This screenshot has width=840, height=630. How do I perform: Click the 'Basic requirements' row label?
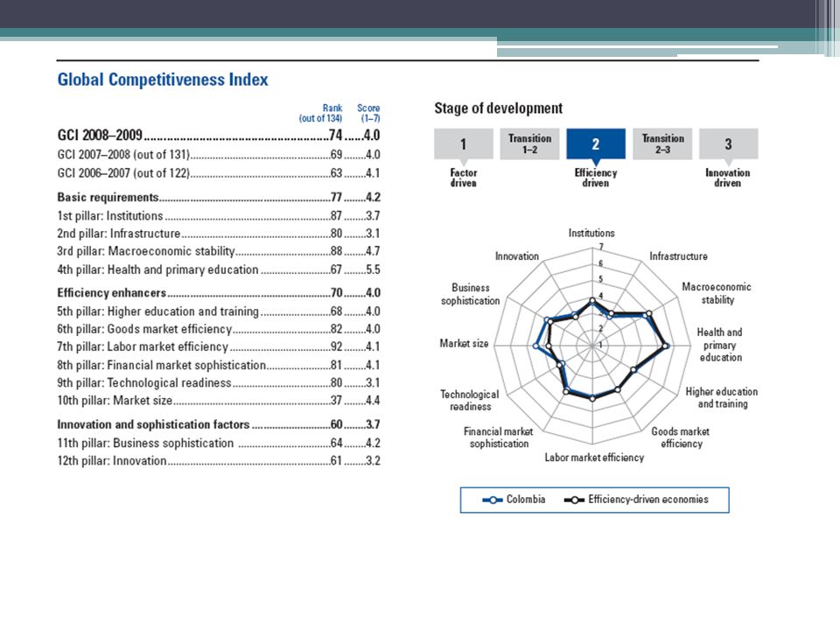108,197
